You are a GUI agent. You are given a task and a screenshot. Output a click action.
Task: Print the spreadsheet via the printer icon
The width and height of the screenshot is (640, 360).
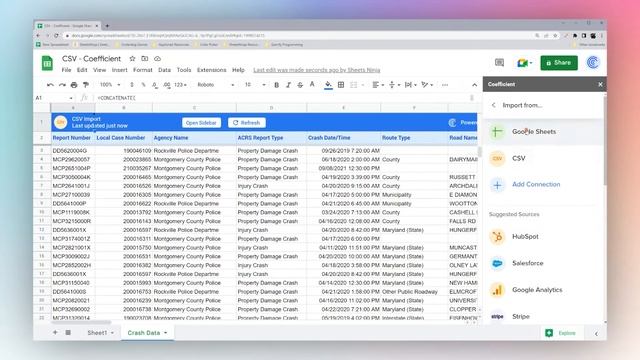pyautogui.click(x=74, y=85)
